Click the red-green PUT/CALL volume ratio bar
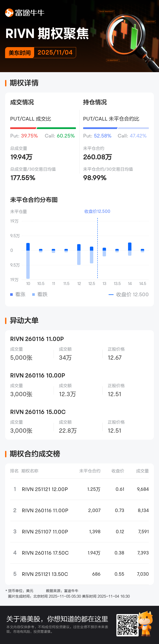The height and width of the screenshot is (644, 159). point(43,128)
